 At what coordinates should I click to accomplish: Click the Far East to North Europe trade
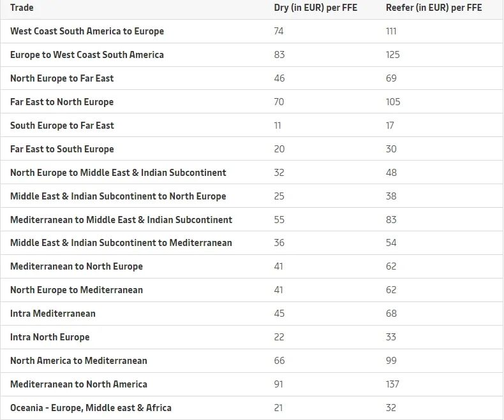tap(62, 102)
